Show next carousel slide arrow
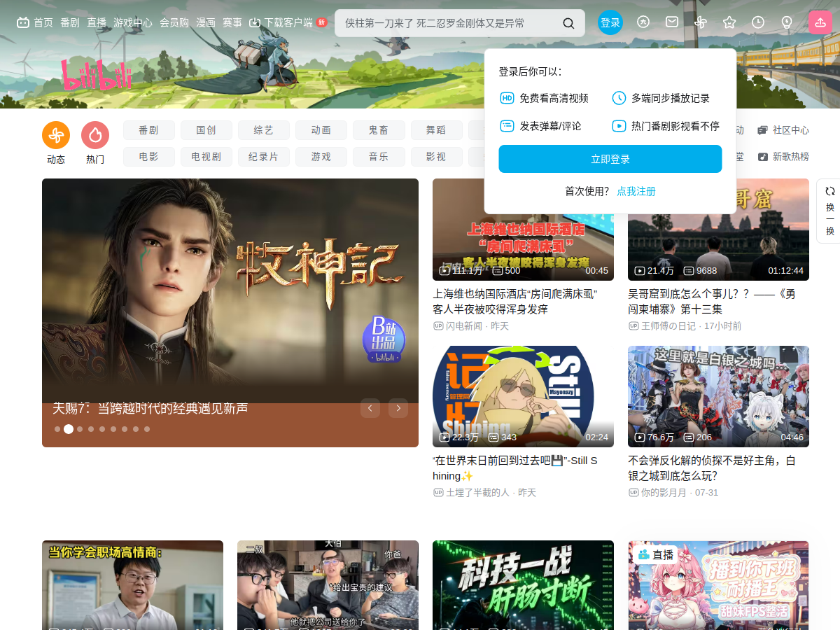The image size is (840, 630). [x=398, y=408]
